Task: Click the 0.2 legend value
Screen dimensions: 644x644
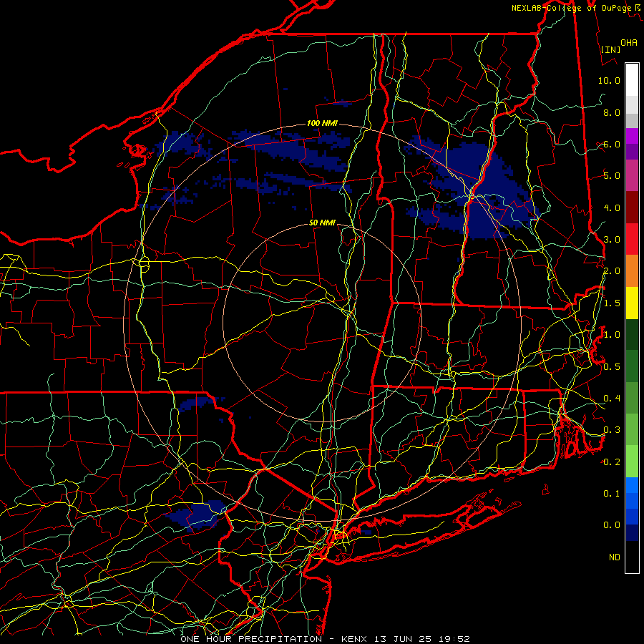Action: pyautogui.click(x=612, y=462)
